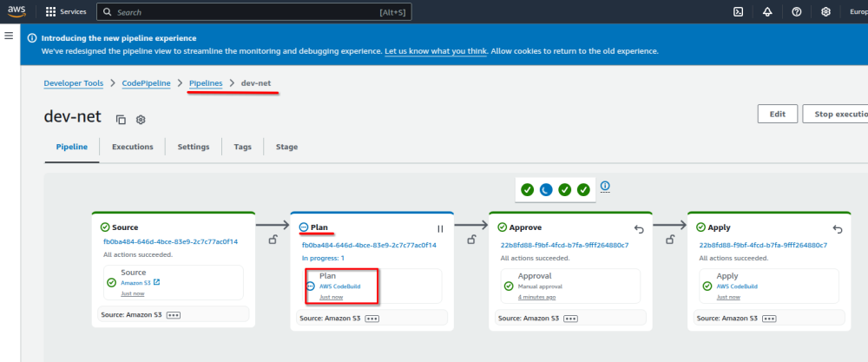The width and height of the screenshot is (868, 362).
Task: Click the dev-net pipeline heading
Action: pyautogui.click(x=73, y=116)
